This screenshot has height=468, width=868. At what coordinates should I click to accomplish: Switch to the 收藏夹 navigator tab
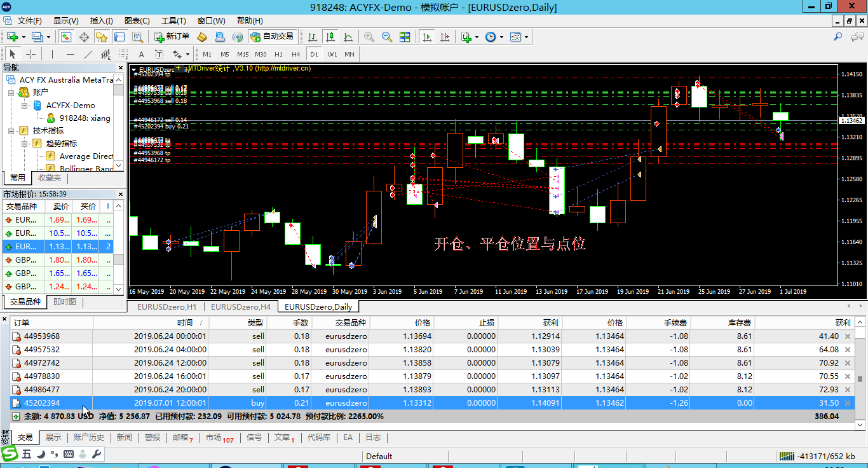(x=49, y=178)
